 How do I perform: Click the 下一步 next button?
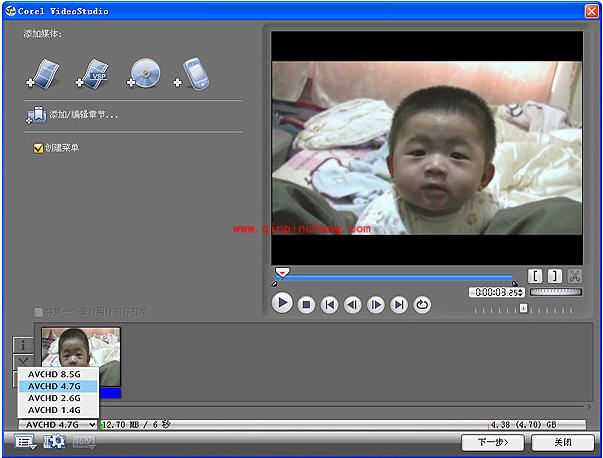pyautogui.click(x=491, y=442)
